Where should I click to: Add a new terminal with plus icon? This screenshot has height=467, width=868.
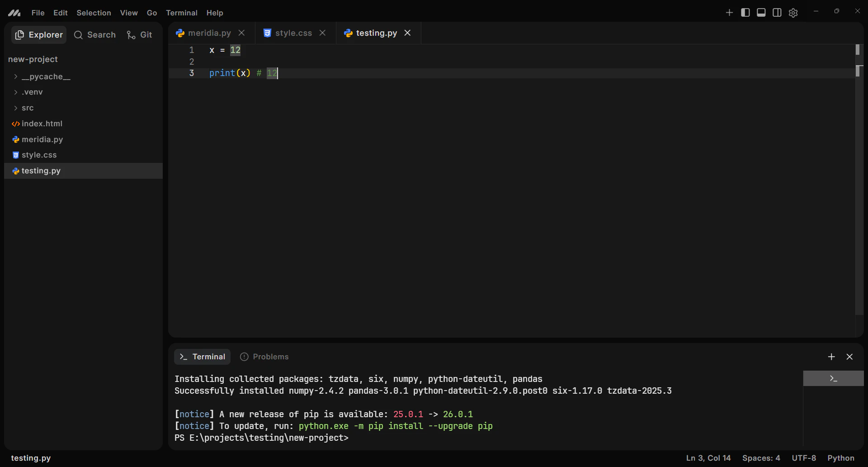[831, 357]
